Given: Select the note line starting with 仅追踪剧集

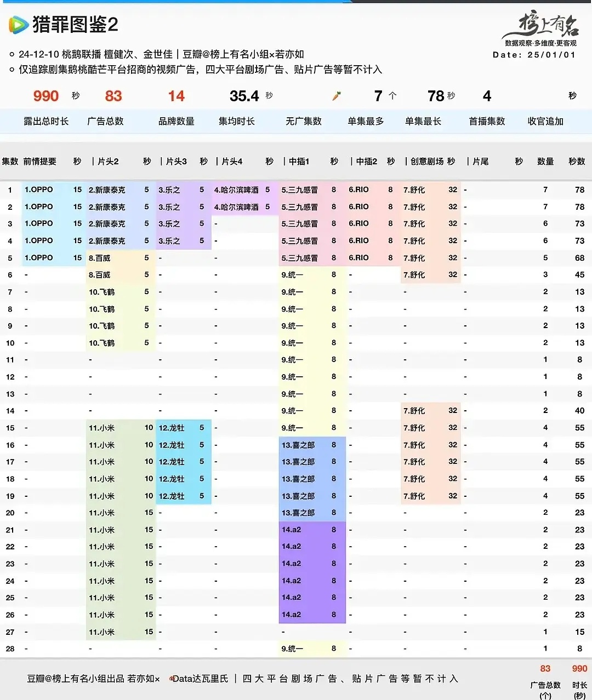Looking at the screenshot, I should coord(200,70).
